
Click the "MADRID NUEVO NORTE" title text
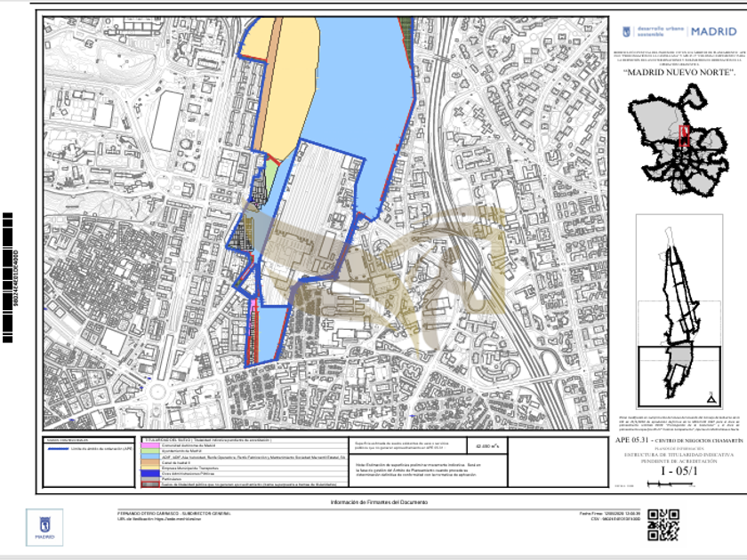(679, 72)
